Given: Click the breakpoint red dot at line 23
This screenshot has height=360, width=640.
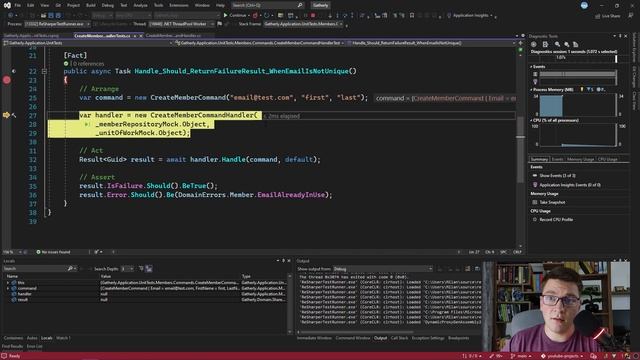Looking at the screenshot, I should pyautogui.click(x=7, y=80).
